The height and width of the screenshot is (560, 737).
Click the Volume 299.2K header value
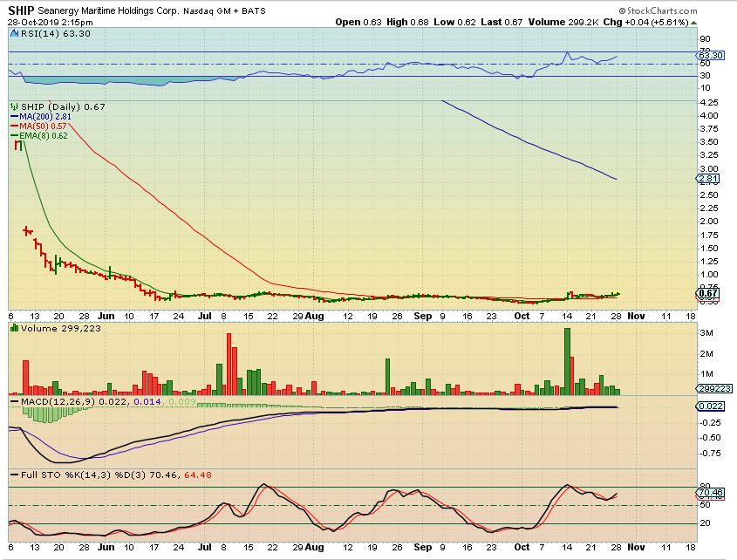(563, 22)
